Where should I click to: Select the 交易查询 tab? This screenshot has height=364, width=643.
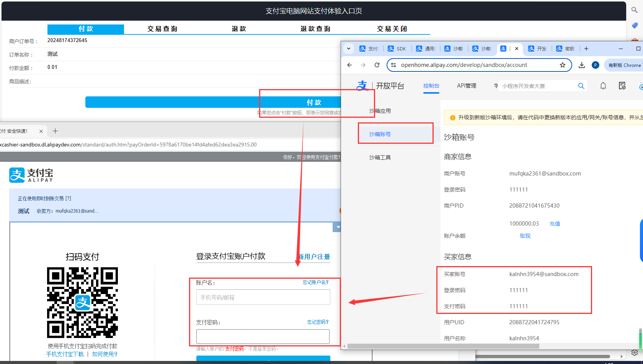click(162, 29)
